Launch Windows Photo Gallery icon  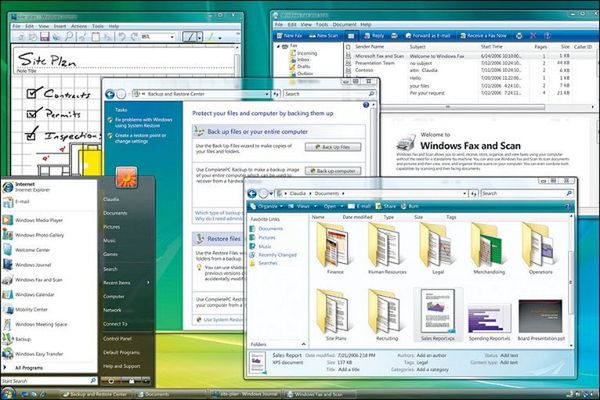coord(7,235)
